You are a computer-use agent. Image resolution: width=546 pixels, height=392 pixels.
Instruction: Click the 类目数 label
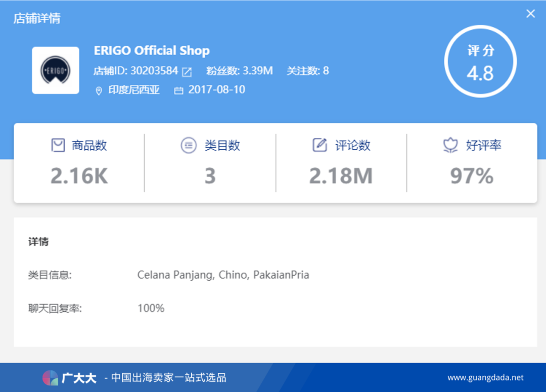[x=222, y=145]
